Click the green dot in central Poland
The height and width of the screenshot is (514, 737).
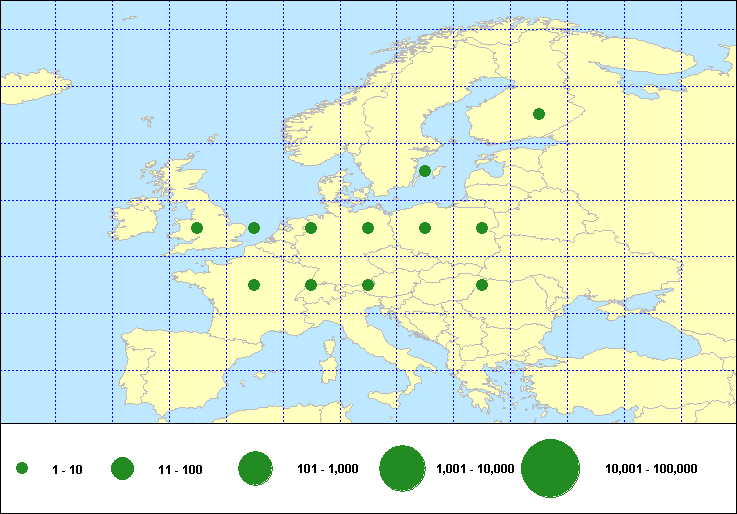(x=425, y=228)
